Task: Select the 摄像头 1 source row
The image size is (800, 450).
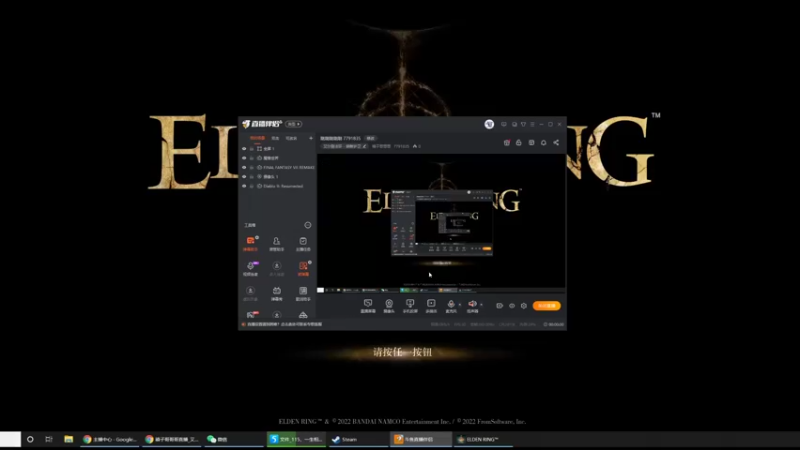Action: click(278, 177)
